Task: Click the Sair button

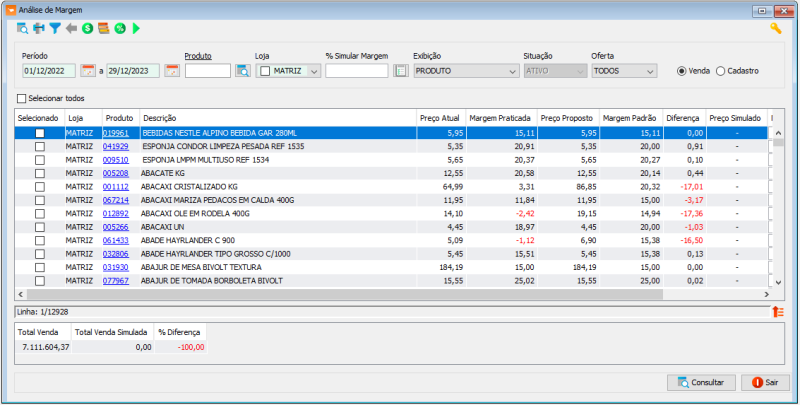Action: click(765, 382)
